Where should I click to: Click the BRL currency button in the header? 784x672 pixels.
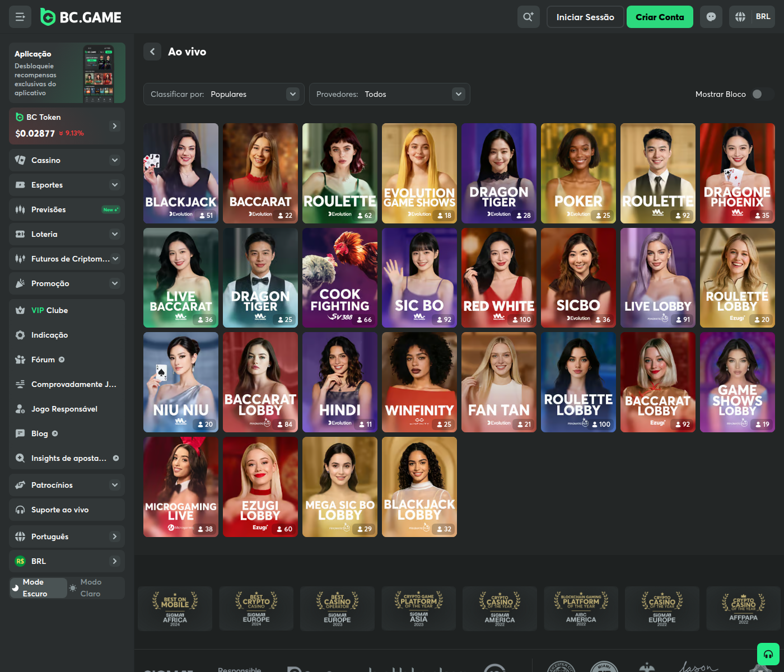[763, 17]
